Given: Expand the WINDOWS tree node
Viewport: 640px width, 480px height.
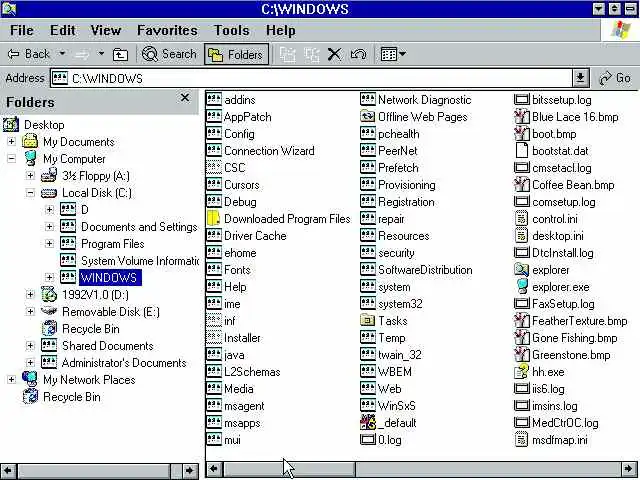Looking at the screenshot, I should pyautogui.click(x=49, y=278).
